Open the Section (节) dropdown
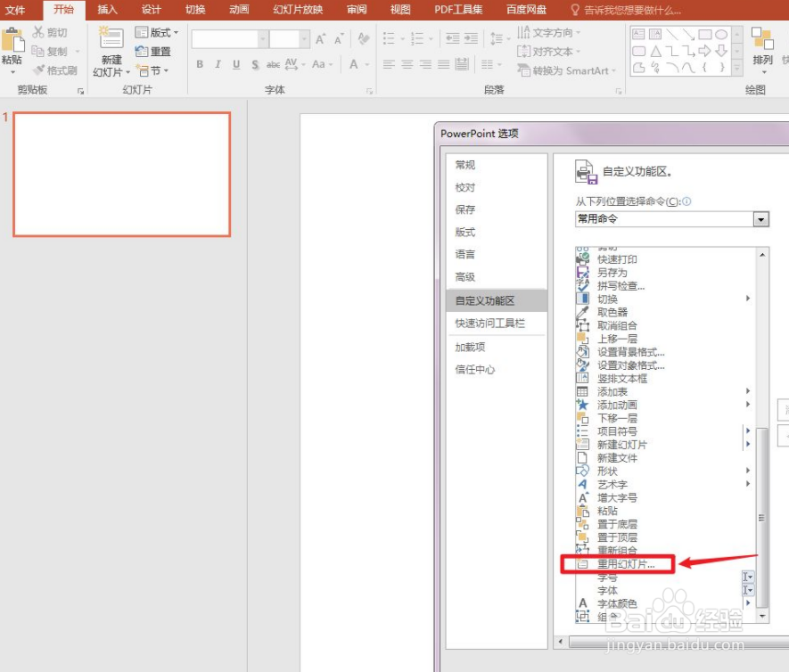789x672 pixels. 152,71
